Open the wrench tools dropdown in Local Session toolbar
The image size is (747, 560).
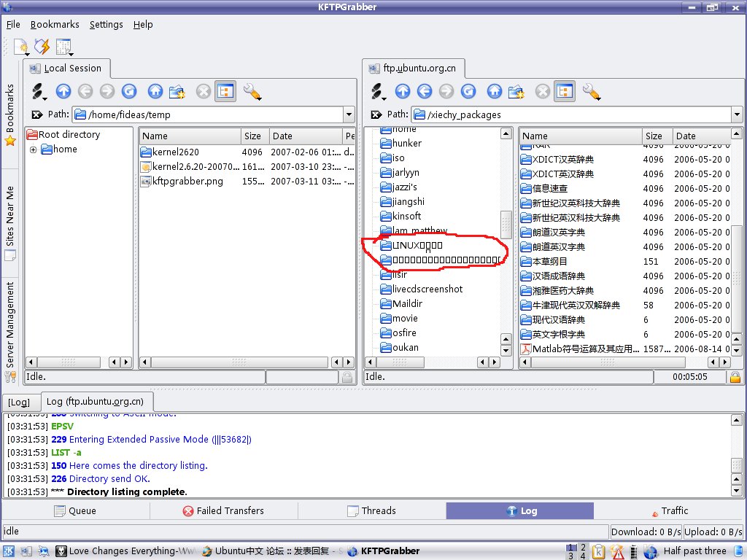(252, 91)
